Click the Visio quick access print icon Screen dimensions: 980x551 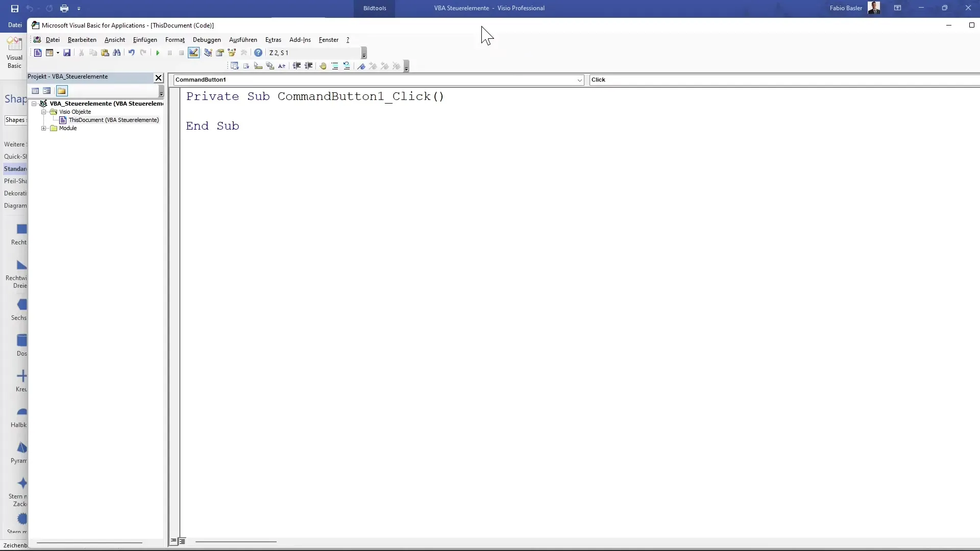tap(64, 8)
